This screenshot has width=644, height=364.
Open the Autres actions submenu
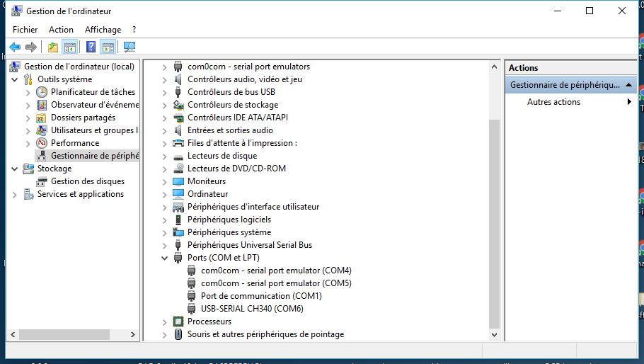571,102
